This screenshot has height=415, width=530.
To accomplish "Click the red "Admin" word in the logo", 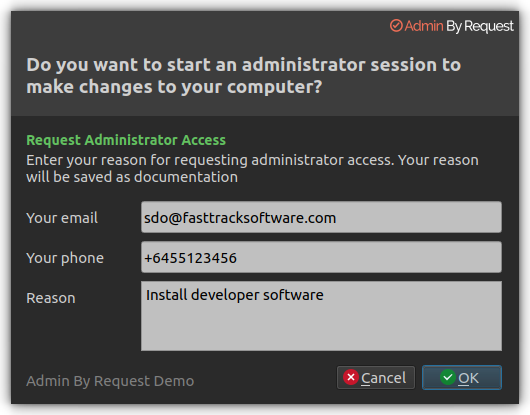I will (424, 26).
